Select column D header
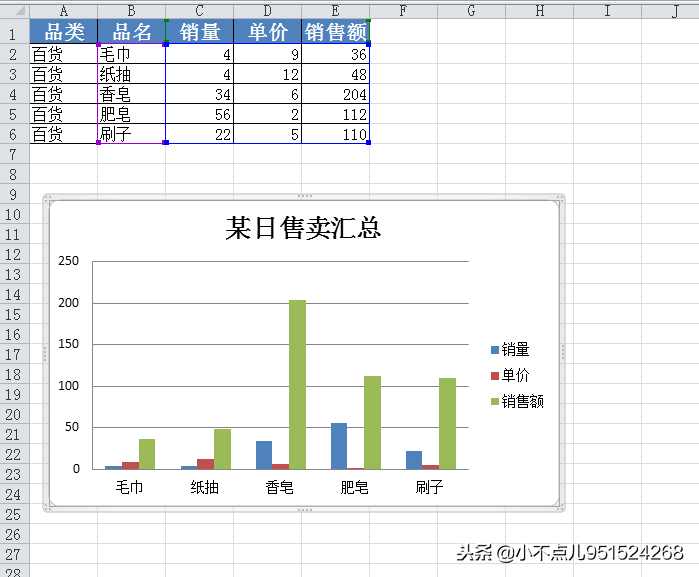699x577 pixels. coord(267,10)
